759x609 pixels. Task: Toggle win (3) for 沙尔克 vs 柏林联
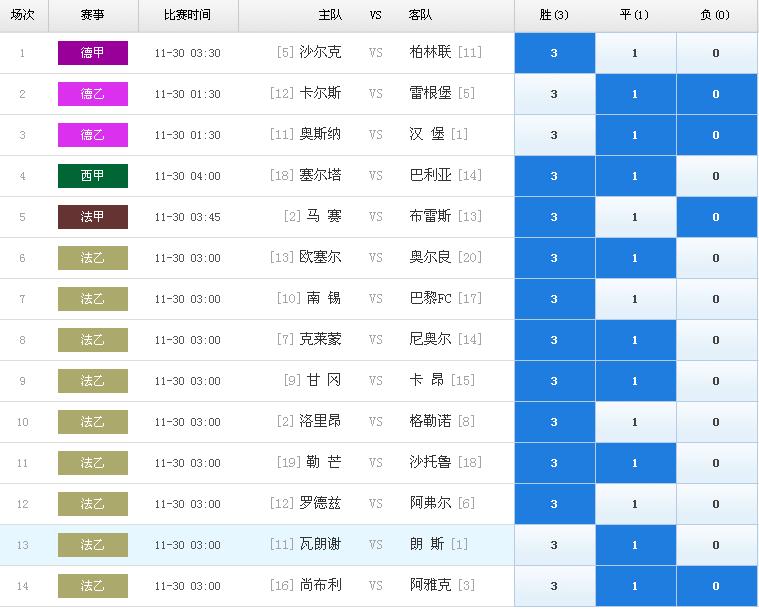(555, 53)
